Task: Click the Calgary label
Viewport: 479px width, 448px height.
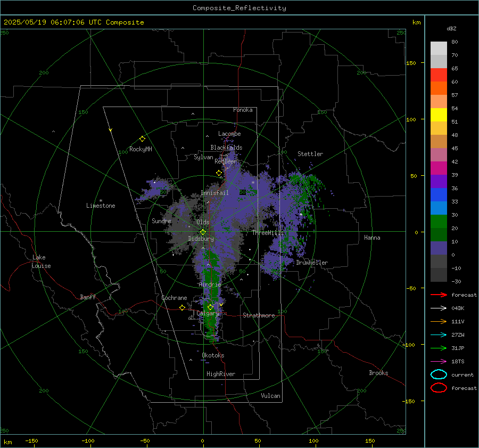Action: click(x=208, y=313)
